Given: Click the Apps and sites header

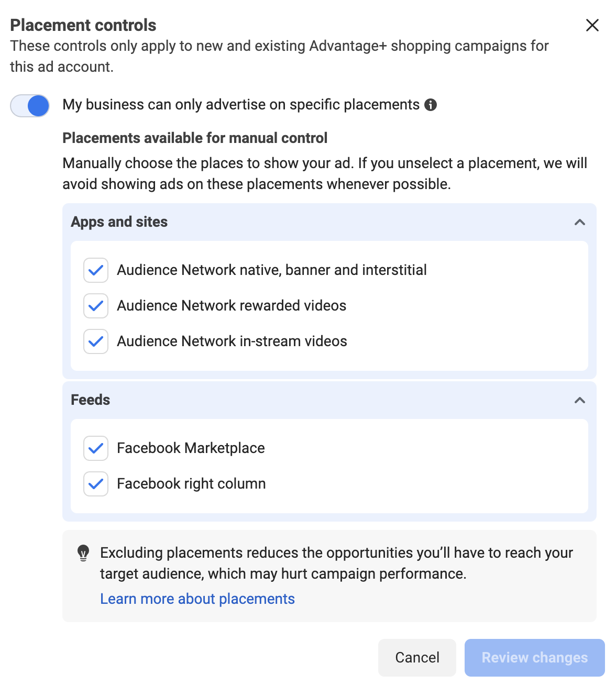Looking at the screenshot, I should point(329,222).
